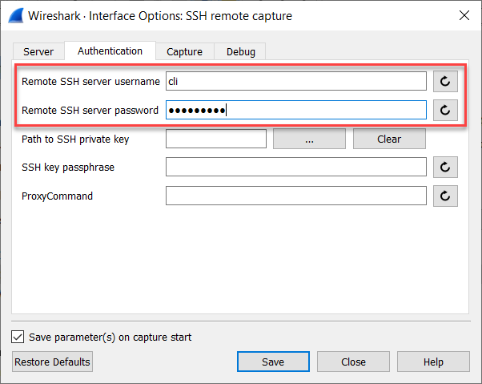Image resolution: width=482 pixels, height=384 pixels.
Task: Click the Restore Defaults button
Action: click(x=52, y=362)
